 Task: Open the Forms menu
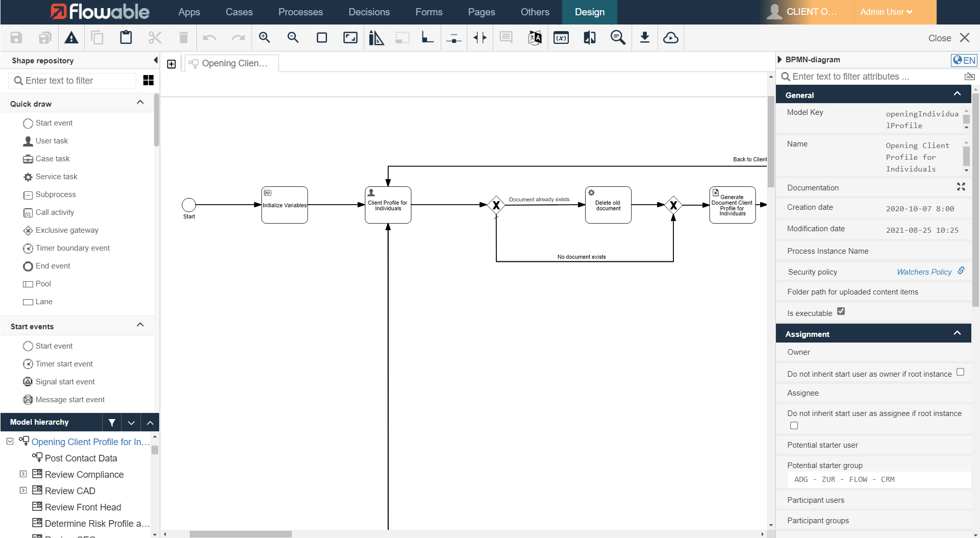pyautogui.click(x=429, y=12)
